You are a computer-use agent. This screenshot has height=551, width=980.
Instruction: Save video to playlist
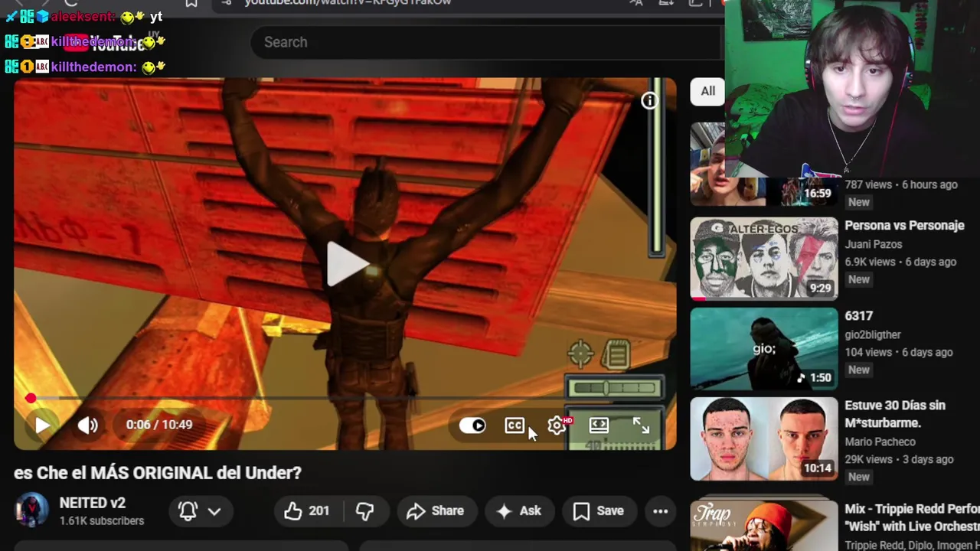599,511
